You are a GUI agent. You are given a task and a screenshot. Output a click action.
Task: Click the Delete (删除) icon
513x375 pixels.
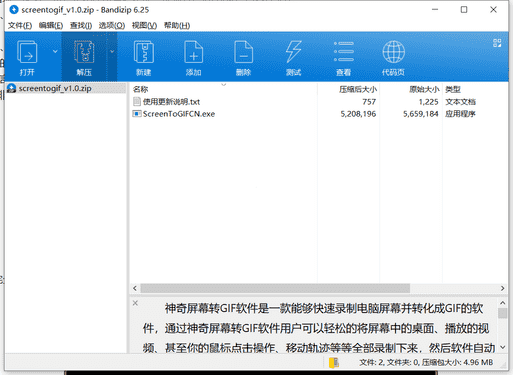[x=244, y=52]
